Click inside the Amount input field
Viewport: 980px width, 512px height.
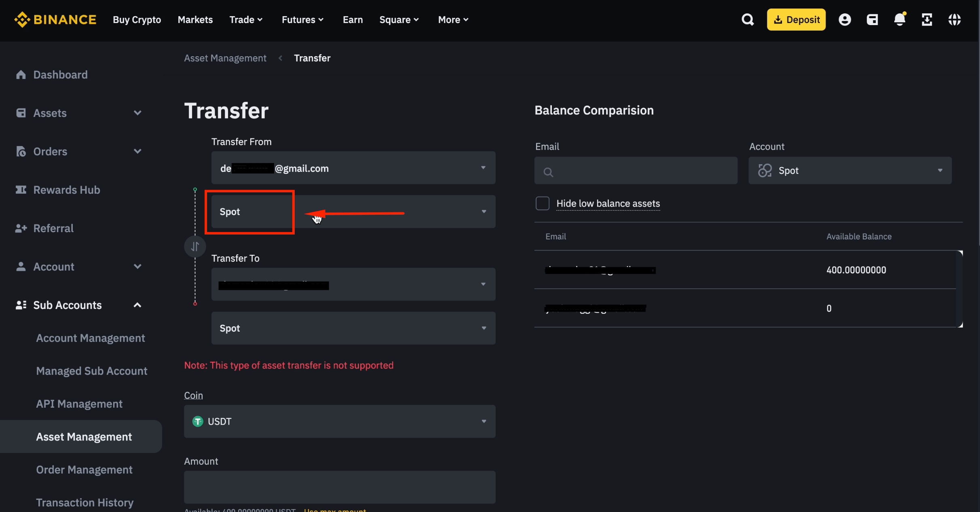pos(339,487)
